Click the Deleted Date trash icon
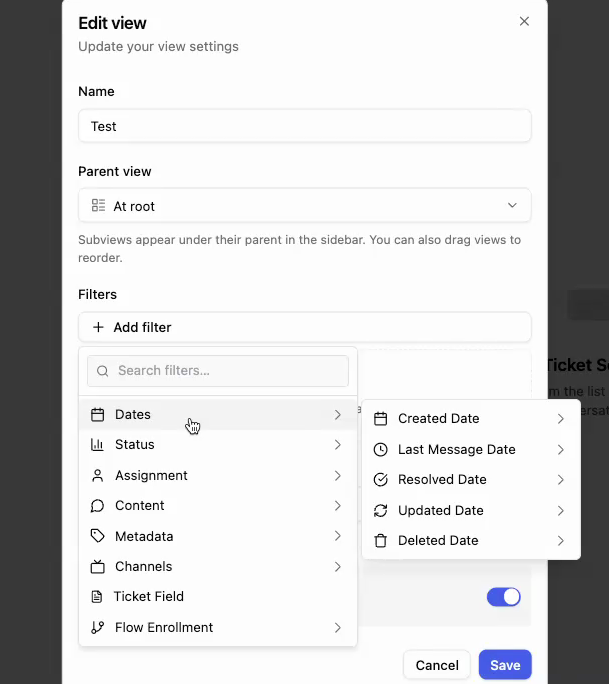This screenshot has width=609, height=684. pyautogui.click(x=380, y=541)
